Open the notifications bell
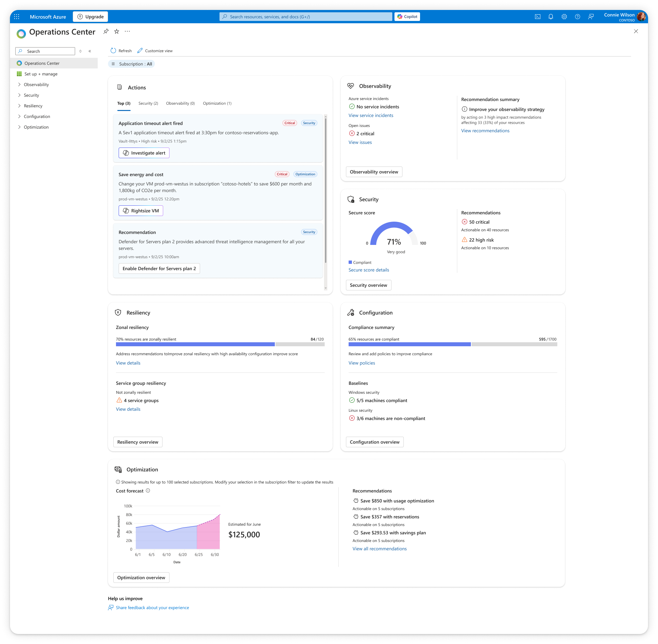 point(551,17)
